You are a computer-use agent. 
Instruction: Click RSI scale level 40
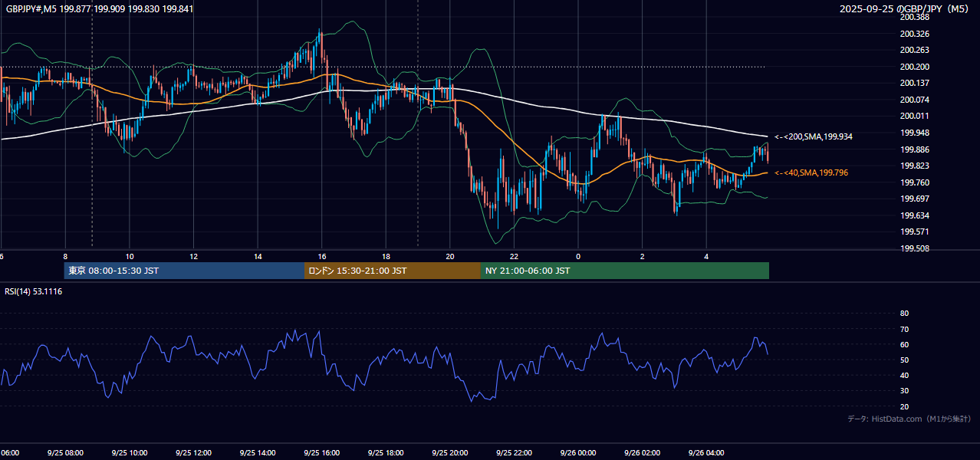coord(904,375)
